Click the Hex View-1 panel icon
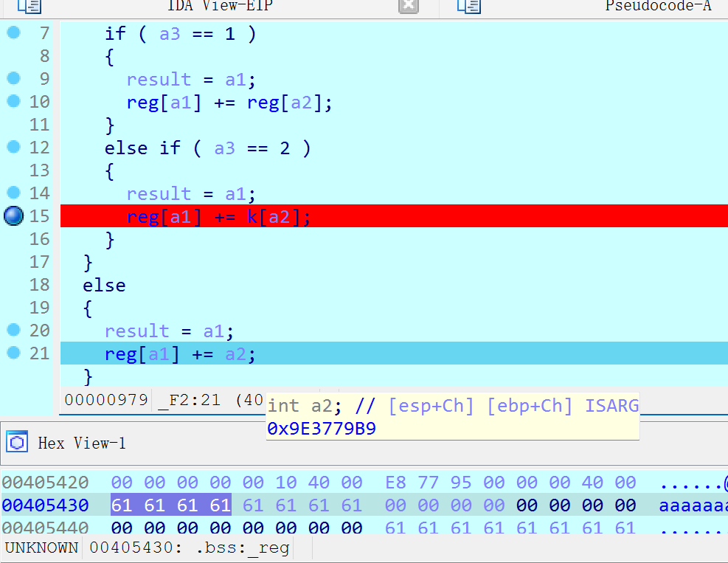The width and height of the screenshot is (728, 563). [x=17, y=443]
